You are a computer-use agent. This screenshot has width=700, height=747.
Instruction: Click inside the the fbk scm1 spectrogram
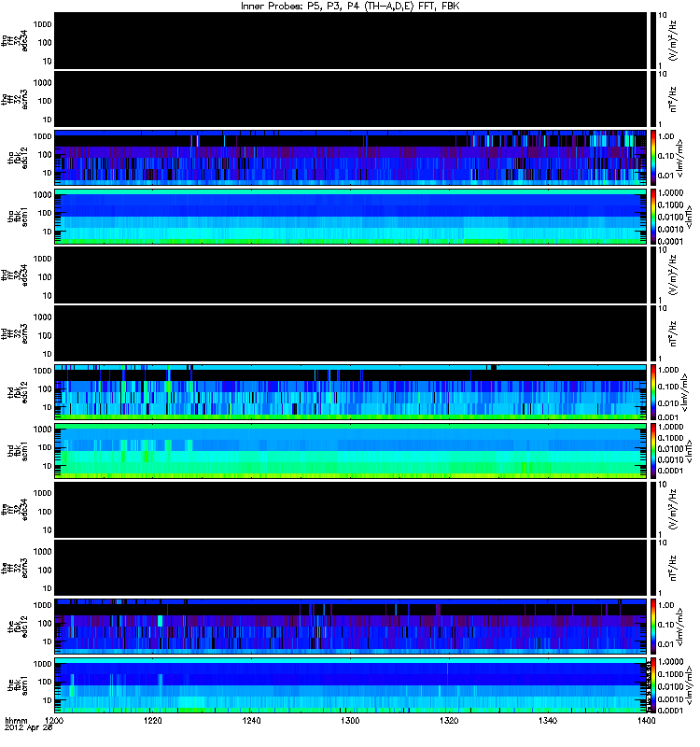351,685
